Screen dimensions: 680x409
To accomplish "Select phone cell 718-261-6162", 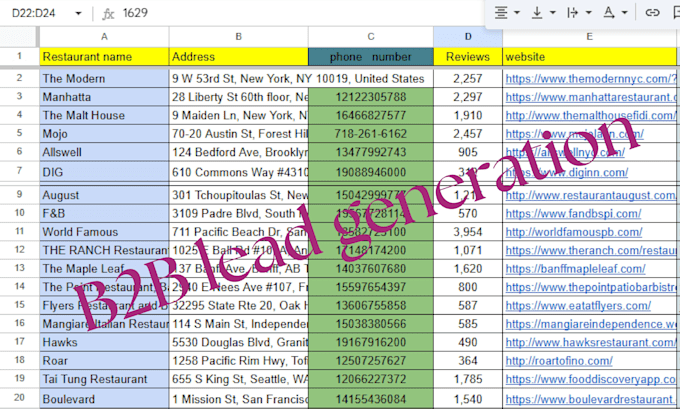I will 371,134.
